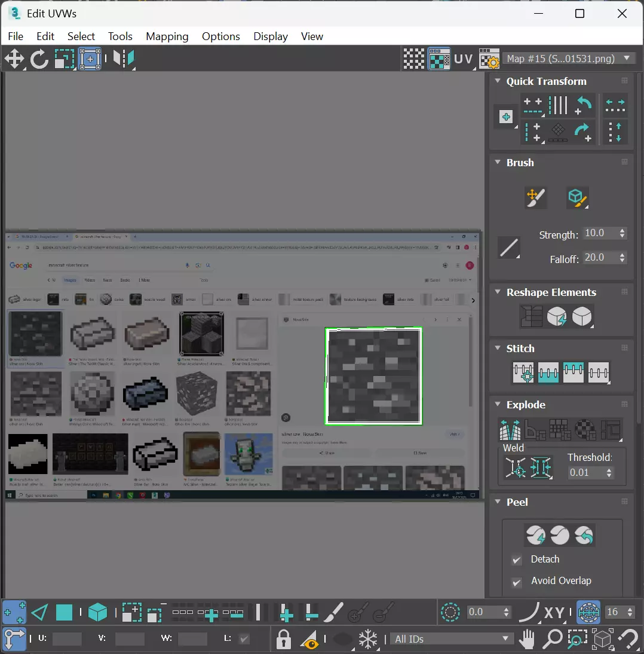Open the Map #15 texture dropdown
This screenshot has width=644, height=654.
tap(569, 59)
